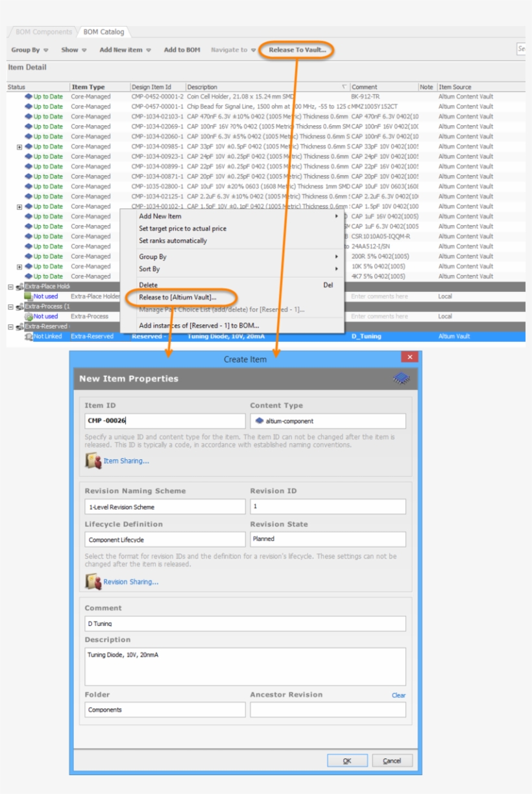Open Group By submenu in context menu

(232, 257)
